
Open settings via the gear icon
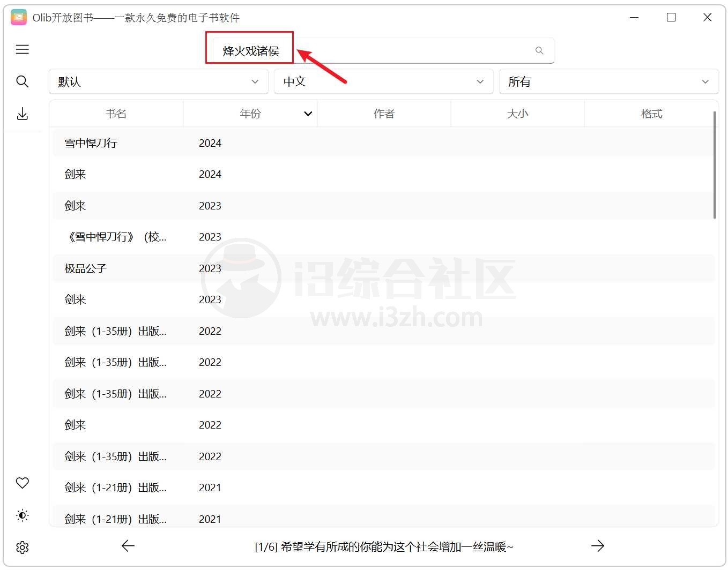pos(23,547)
